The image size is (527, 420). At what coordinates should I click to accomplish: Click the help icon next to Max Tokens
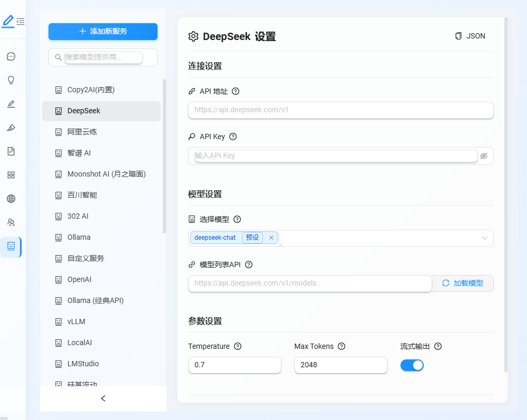pyautogui.click(x=341, y=346)
